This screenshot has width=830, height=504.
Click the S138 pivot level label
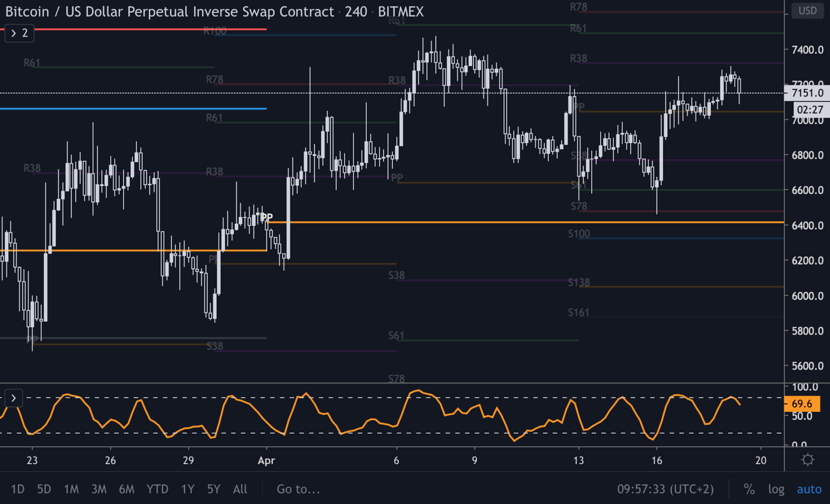click(x=579, y=283)
